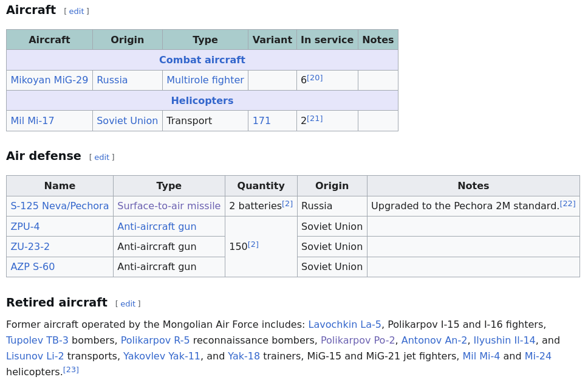Image resolution: width=588 pixels, height=388 pixels.
Task: Open the Surface-to-air missile link
Action: click(169, 206)
